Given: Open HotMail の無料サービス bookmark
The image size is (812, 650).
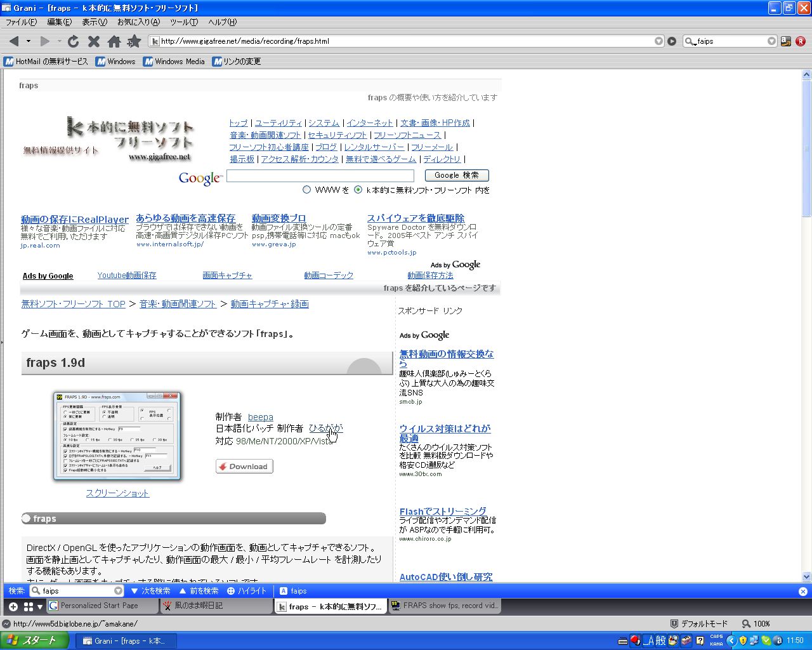Looking at the screenshot, I should (x=46, y=62).
